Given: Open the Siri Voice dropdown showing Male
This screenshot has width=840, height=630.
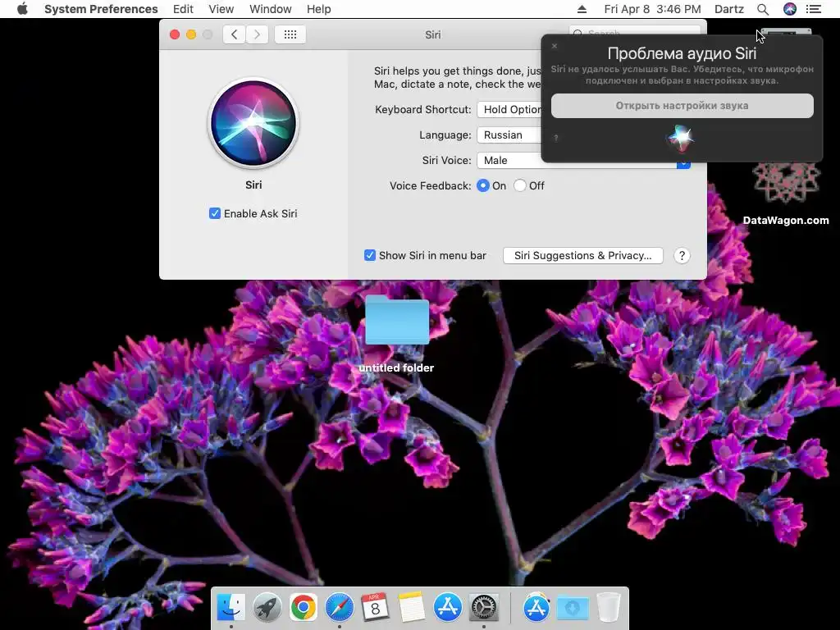Looking at the screenshot, I should point(583,160).
